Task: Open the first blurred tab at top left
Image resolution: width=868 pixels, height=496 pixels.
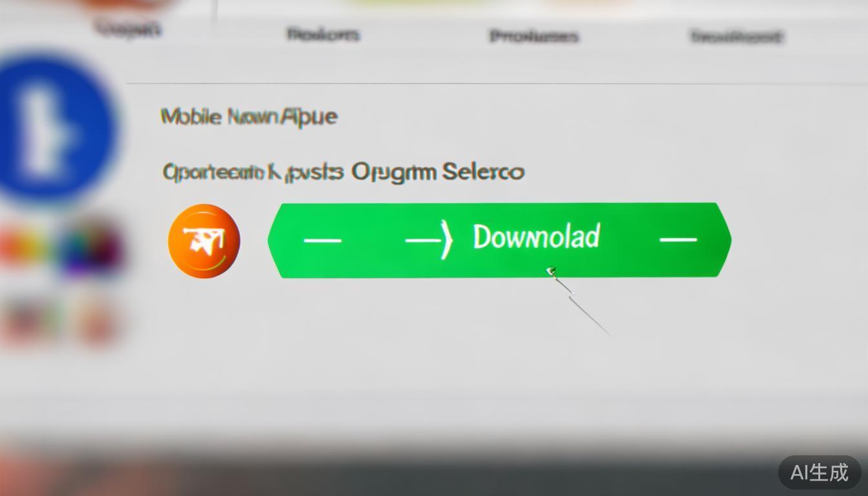Action: (x=128, y=28)
